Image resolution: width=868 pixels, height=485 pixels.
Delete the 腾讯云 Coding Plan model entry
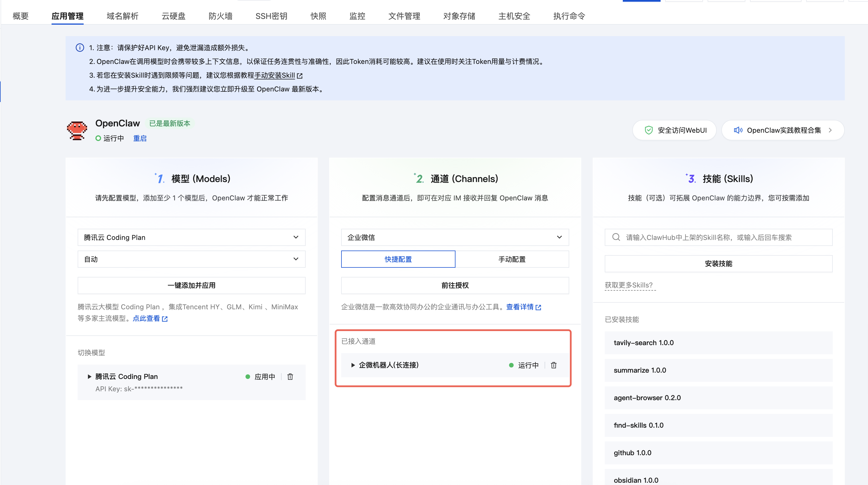[x=290, y=376]
